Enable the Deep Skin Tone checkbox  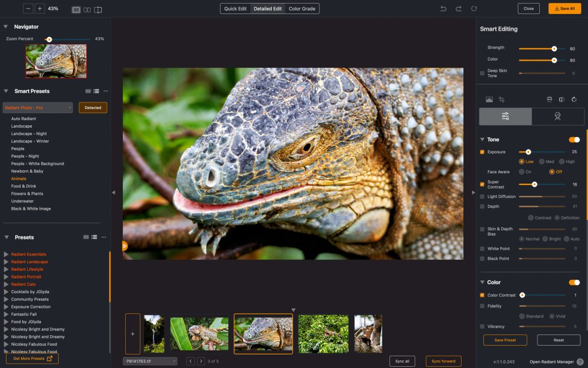click(x=482, y=73)
